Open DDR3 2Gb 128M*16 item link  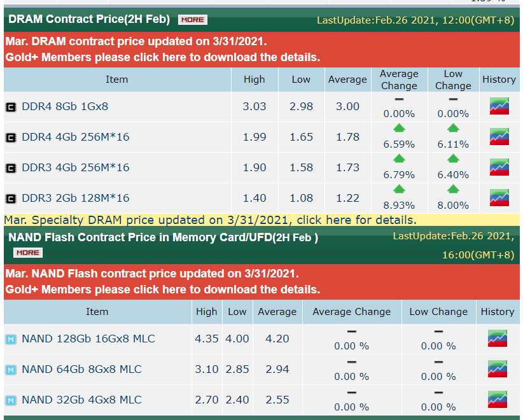[x=75, y=198]
